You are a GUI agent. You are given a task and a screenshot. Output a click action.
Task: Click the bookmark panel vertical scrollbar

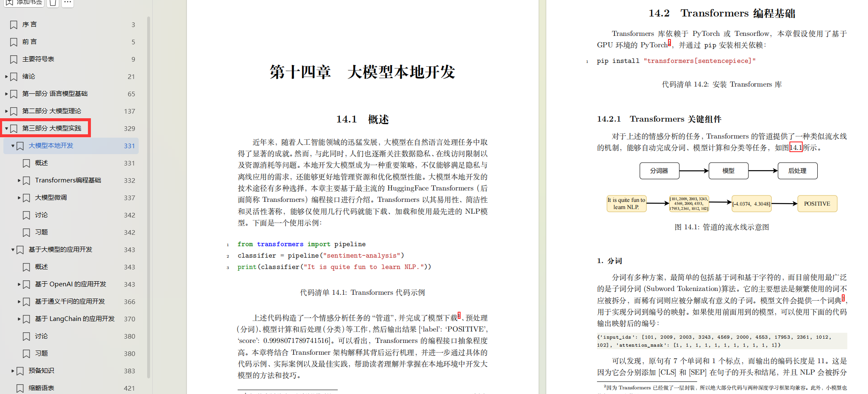click(148, 197)
